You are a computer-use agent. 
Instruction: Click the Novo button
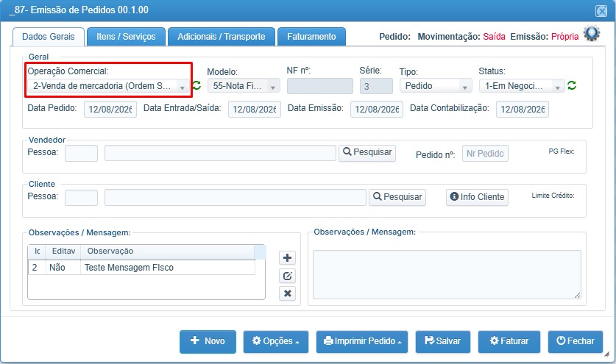point(208,341)
